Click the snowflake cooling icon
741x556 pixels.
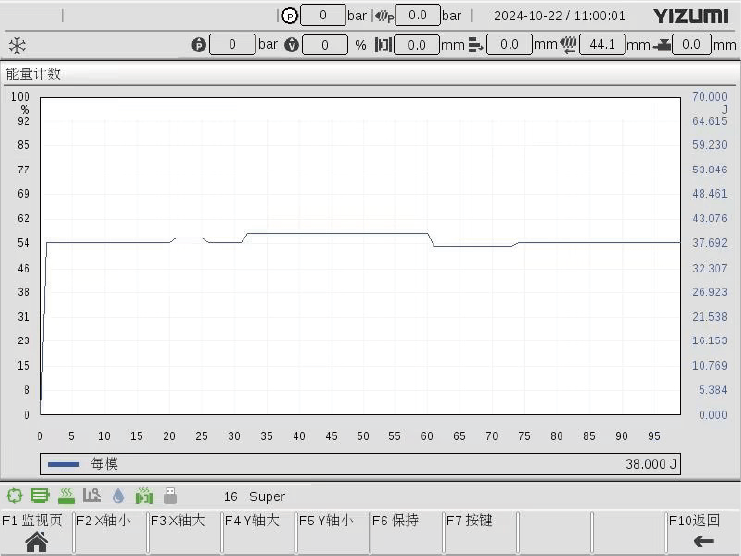click(x=17, y=45)
